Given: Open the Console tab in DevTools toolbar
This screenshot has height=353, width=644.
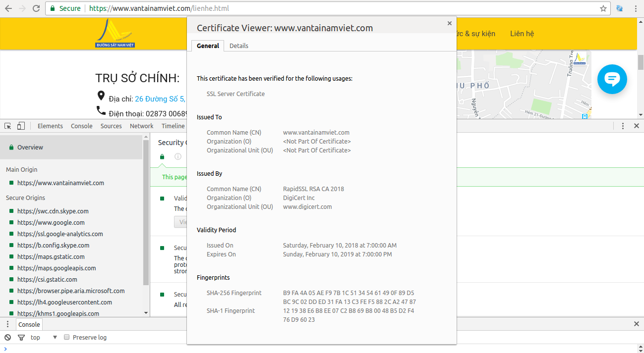Looking at the screenshot, I should [x=82, y=126].
